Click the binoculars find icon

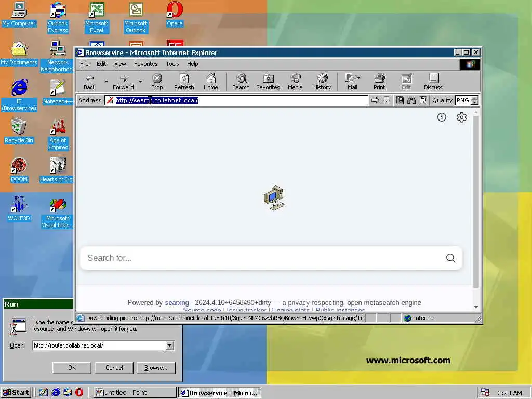click(411, 100)
